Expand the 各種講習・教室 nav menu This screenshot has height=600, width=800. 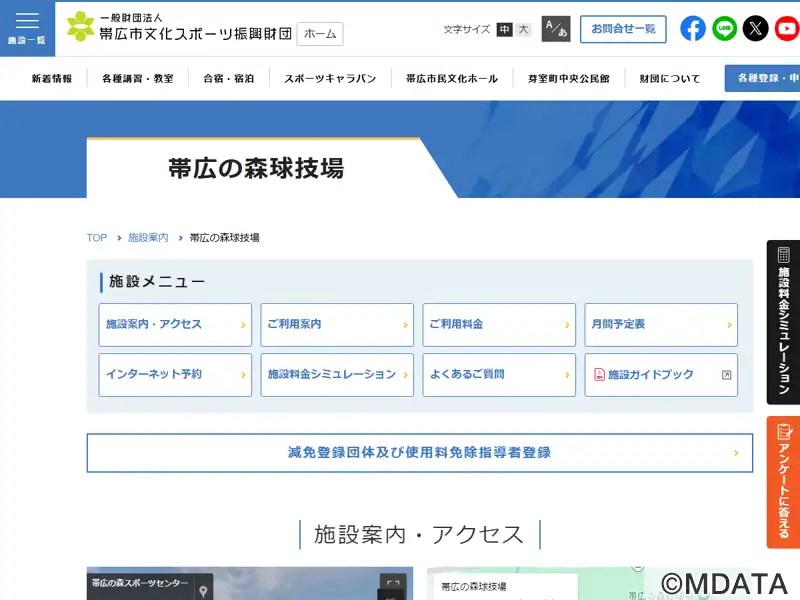137,78
